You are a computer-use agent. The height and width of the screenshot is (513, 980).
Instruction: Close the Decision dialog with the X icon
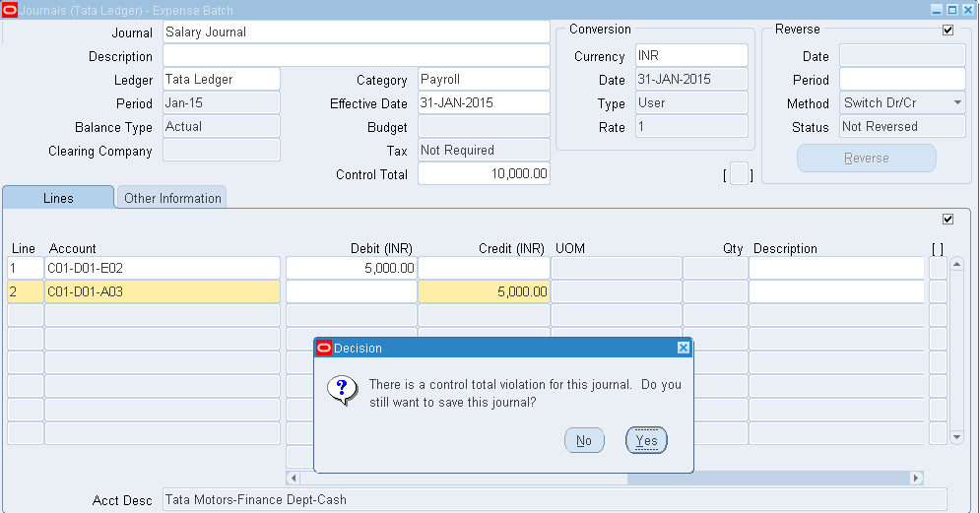point(683,348)
